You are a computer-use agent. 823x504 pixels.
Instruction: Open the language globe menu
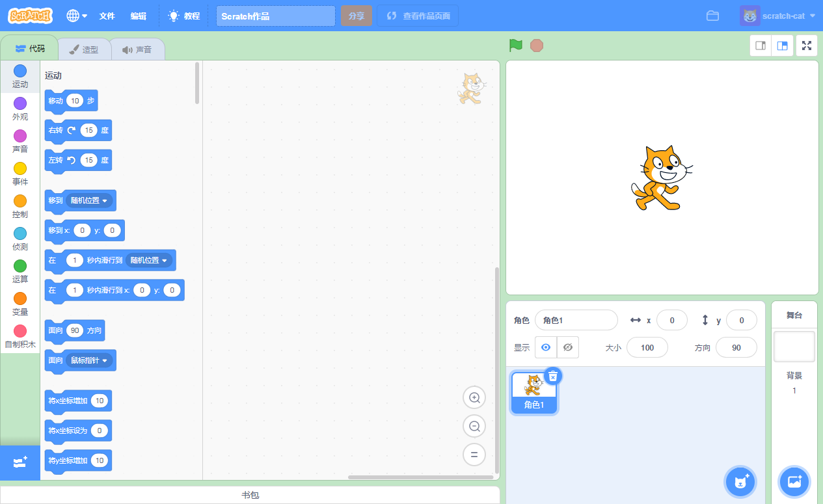point(77,16)
